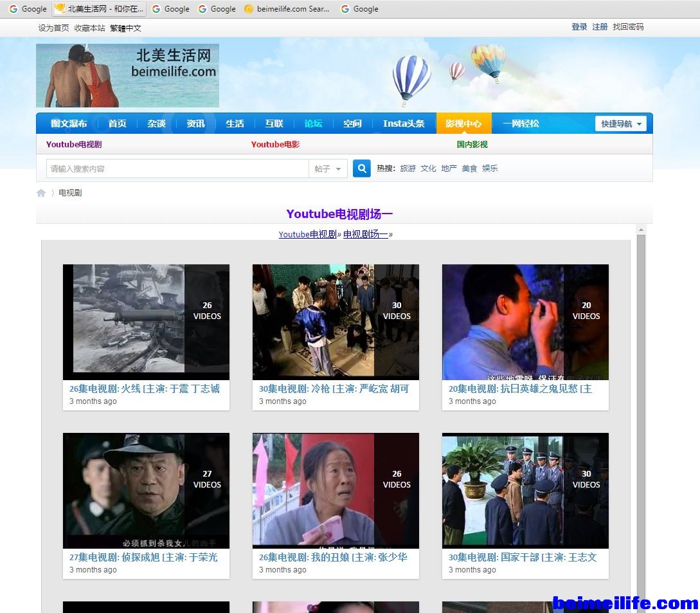Switch to the first Google browser tab
Viewport: 700px width, 613px height.
pyautogui.click(x=28, y=9)
